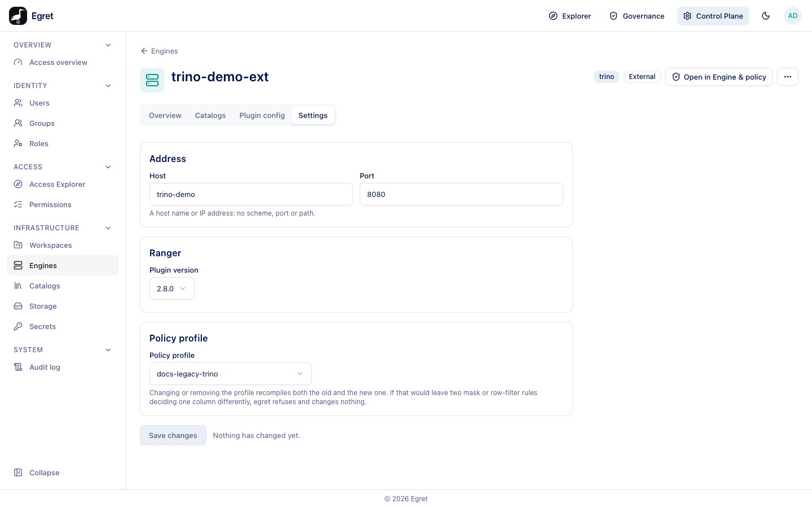Open Roles in the sidebar
812x508 pixels.
[x=63, y=143]
